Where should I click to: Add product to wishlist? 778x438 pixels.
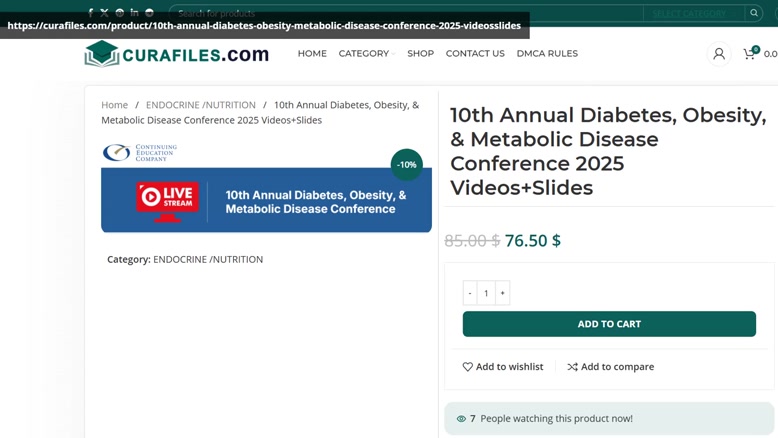click(503, 367)
